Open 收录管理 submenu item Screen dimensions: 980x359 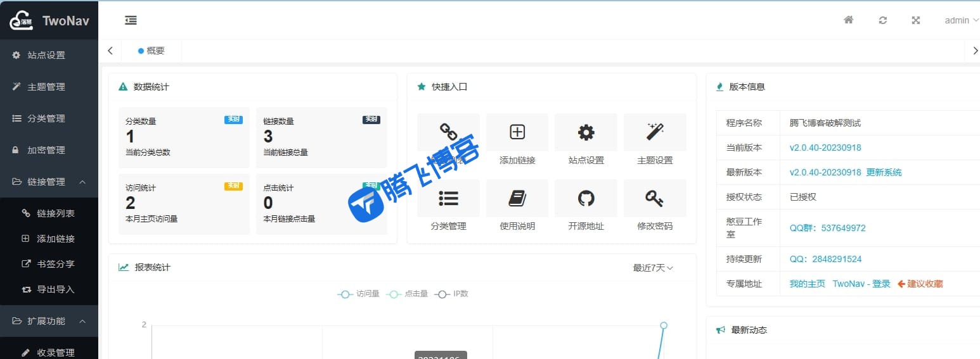[49, 352]
